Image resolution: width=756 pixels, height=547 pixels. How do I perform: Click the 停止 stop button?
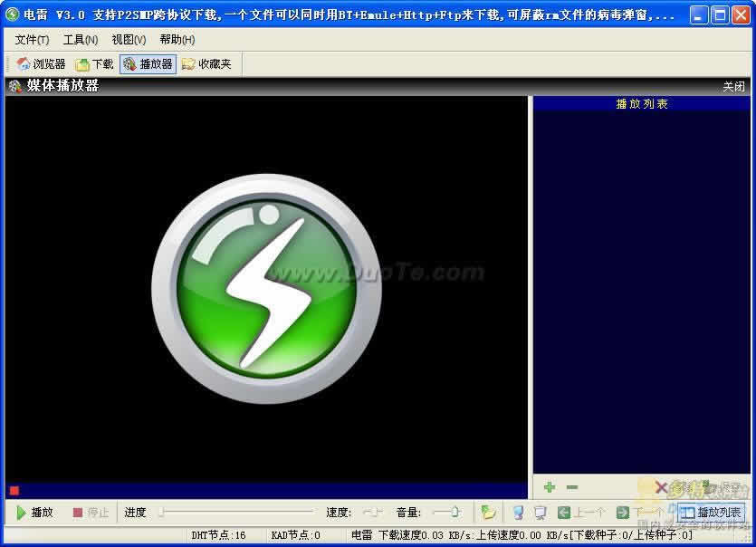91,513
